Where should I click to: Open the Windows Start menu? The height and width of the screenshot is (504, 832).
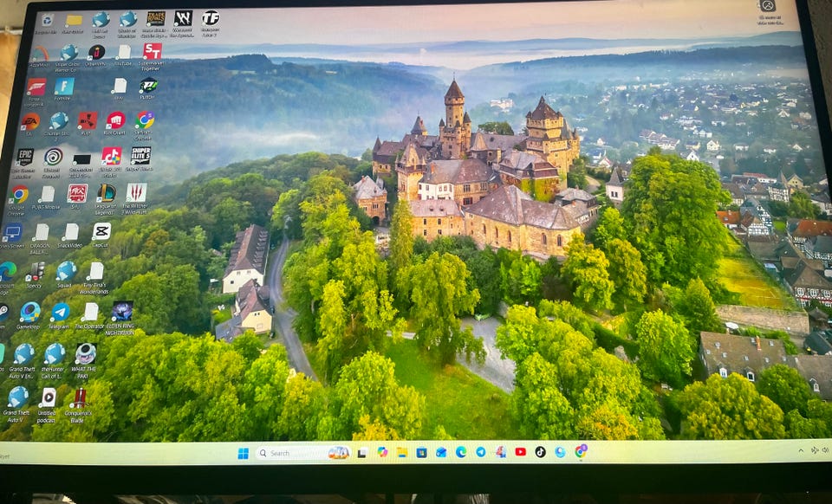tap(244, 453)
